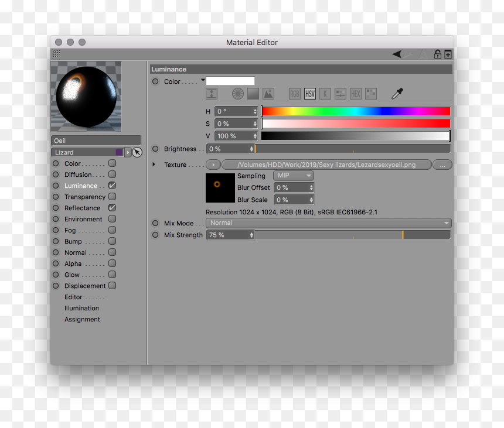Click the hue rainbow slider
The image size is (504, 428).
tap(356, 111)
